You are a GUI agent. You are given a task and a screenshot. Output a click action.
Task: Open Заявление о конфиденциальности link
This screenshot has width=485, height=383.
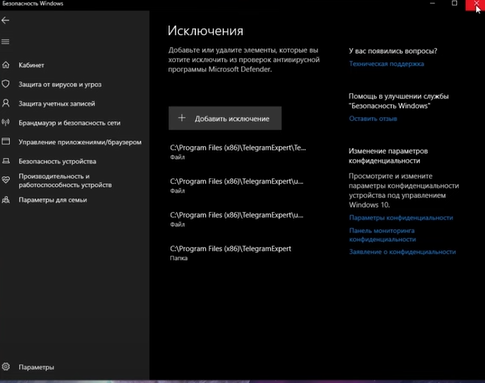pyautogui.click(x=402, y=252)
